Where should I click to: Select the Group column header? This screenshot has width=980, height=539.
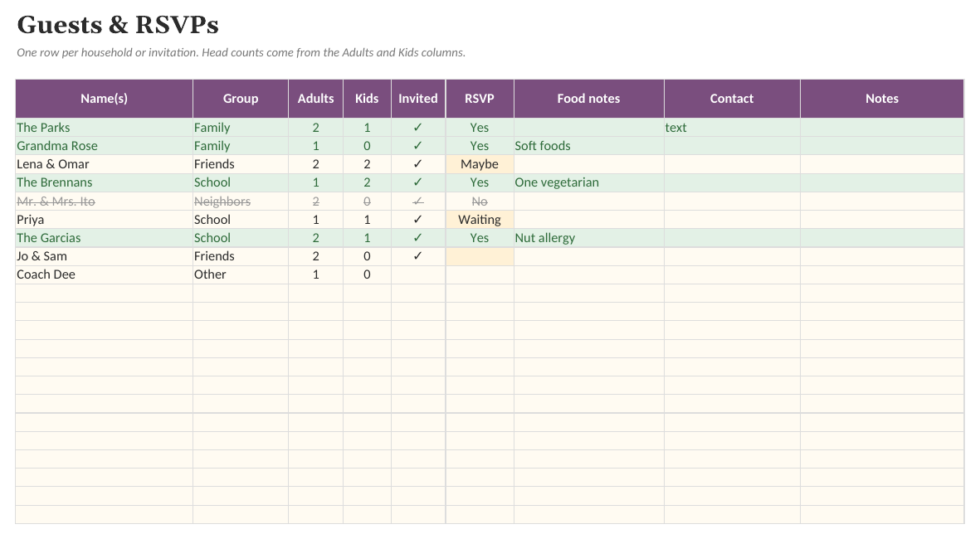pyautogui.click(x=241, y=99)
